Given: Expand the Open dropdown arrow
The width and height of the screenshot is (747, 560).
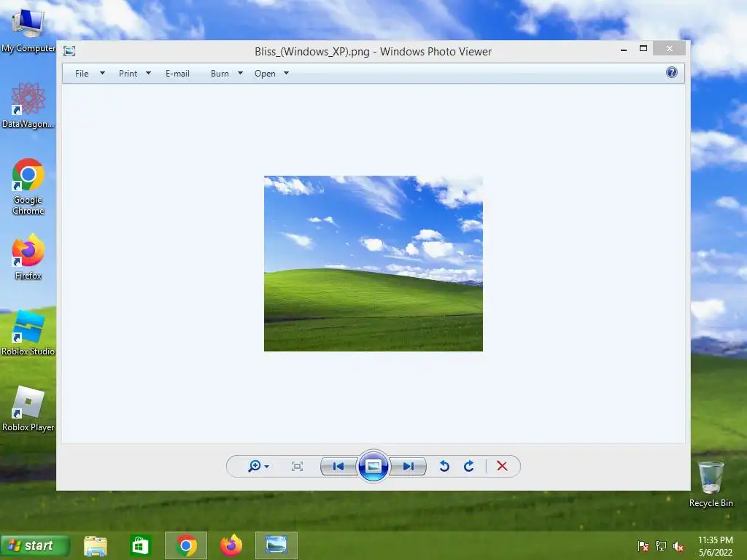Looking at the screenshot, I should [x=286, y=74].
